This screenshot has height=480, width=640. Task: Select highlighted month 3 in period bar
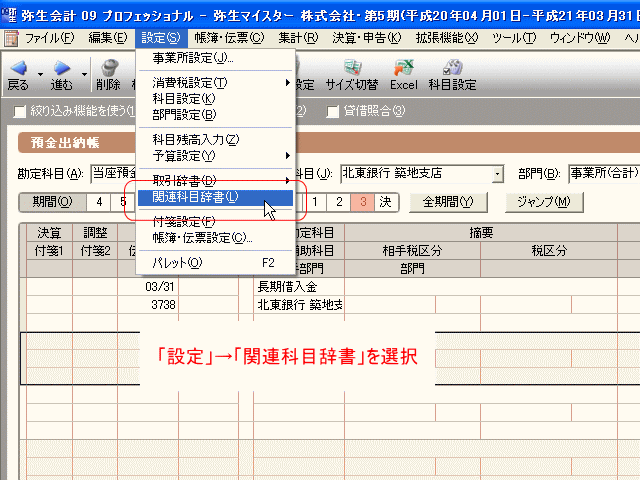(x=363, y=202)
